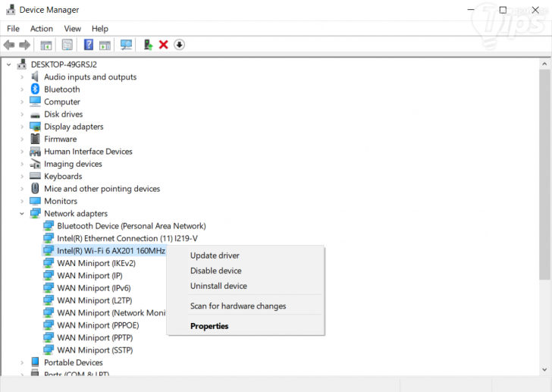Click the Back arrow toolbar icon
The height and width of the screenshot is (392, 552).
click(9, 45)
